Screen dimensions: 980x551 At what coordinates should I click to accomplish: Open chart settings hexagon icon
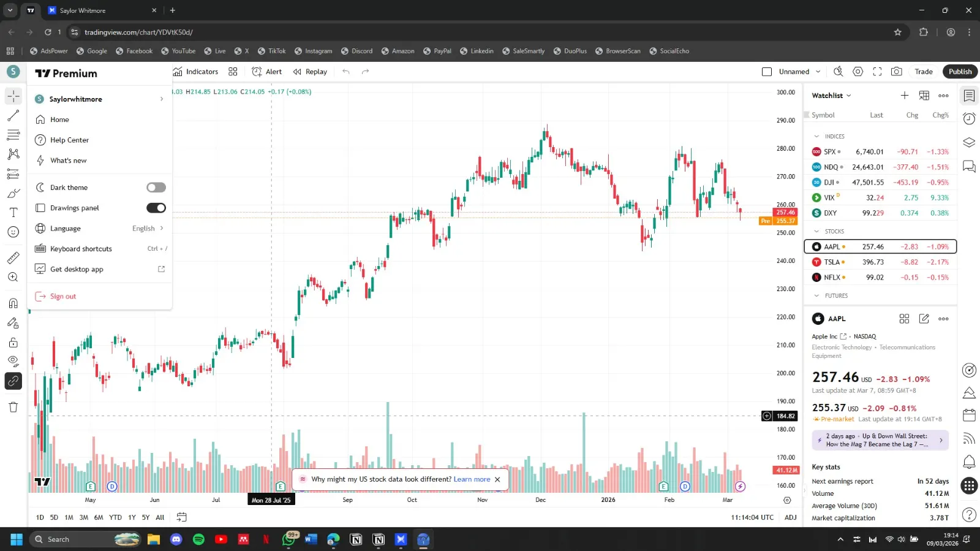(858, 72)
